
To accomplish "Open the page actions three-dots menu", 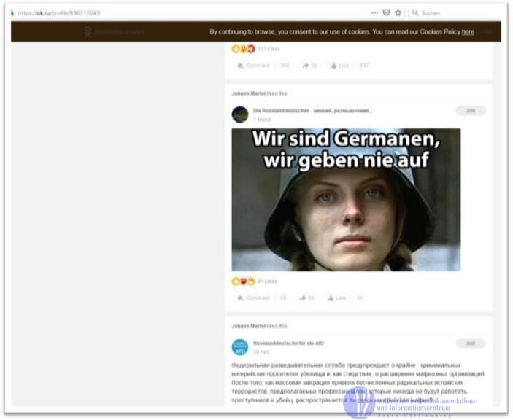I will pos(374,12).
